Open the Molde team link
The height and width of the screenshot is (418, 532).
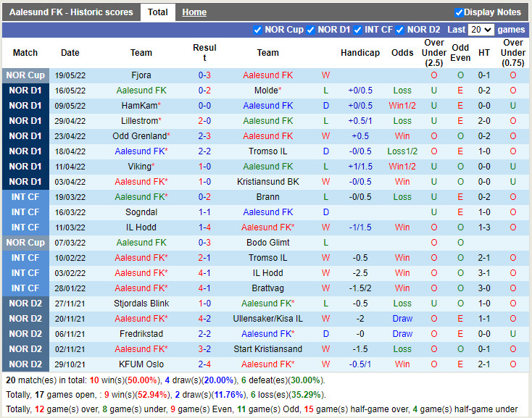click(267, 91)
